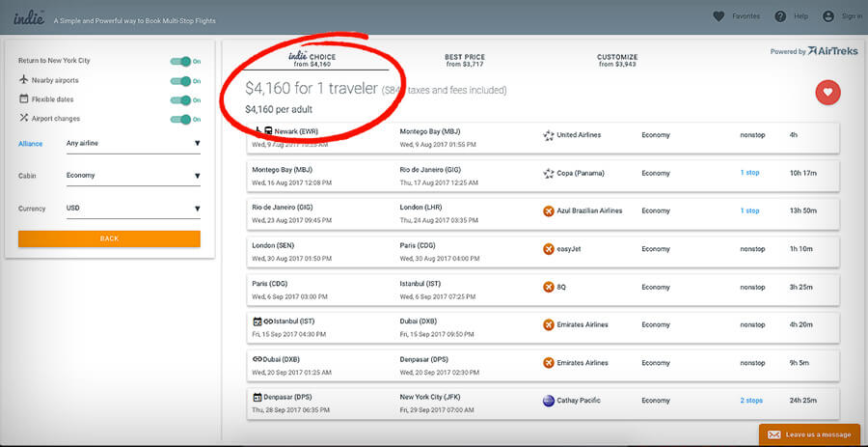Click the Flexible dates calendar icon
This screenshot has height=447, width=868.
click(x=23, y=99)
